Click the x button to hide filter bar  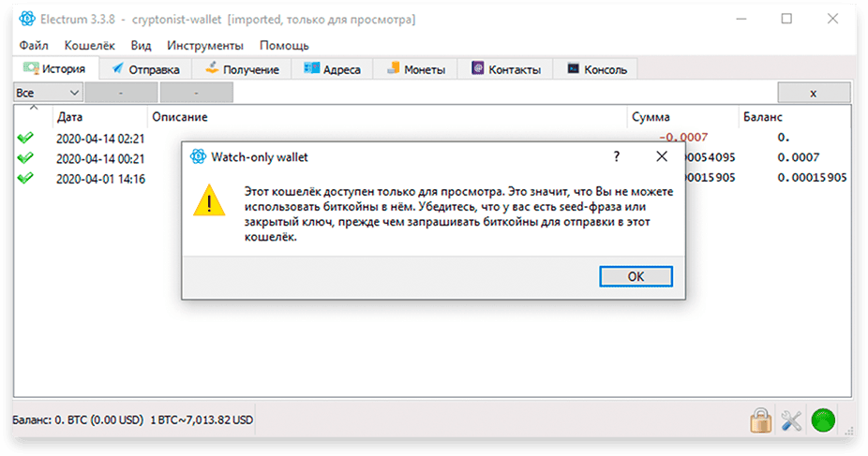(814, 93)
